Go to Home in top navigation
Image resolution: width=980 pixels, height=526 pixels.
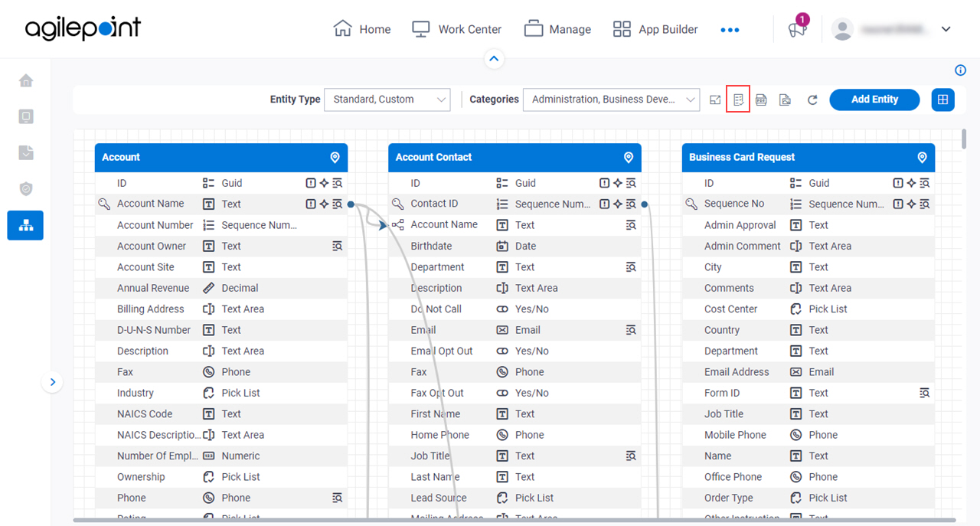(362, 29)
